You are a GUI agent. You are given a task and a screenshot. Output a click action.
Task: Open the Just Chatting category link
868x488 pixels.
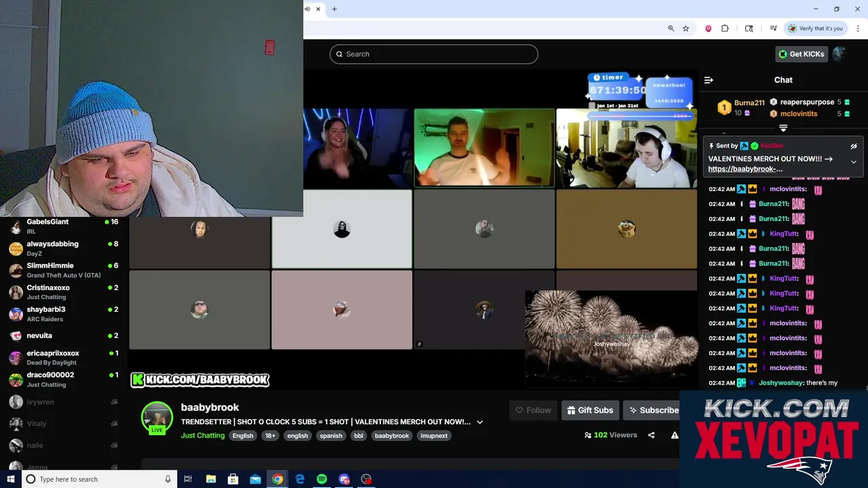pos(203,436)
